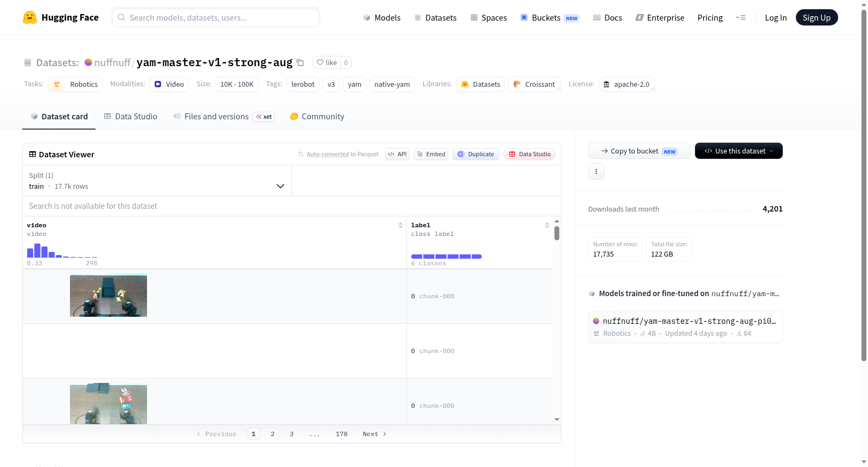Open the Croissant library tag
The width and height of the screenshot is (868, 467).
534,84
